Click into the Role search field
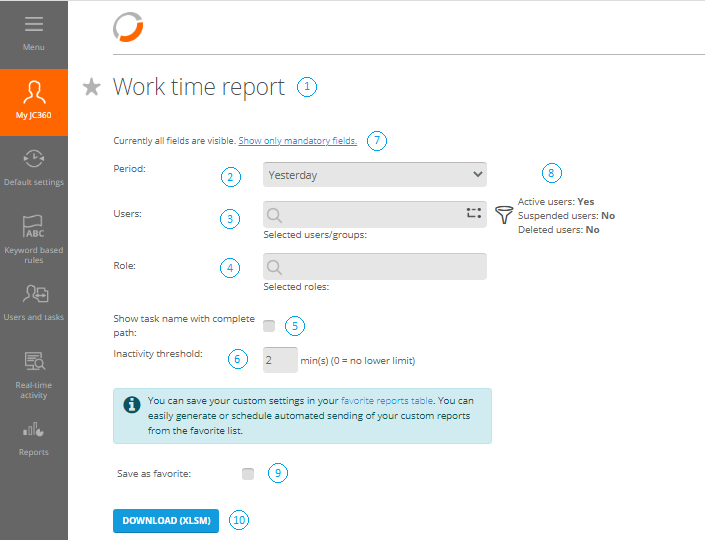The image size is (705, 552). 375,267
